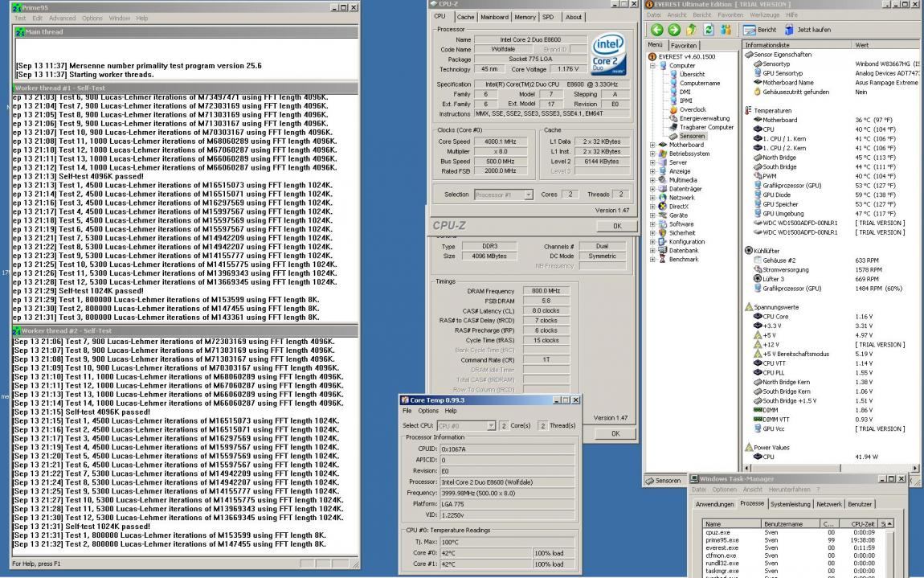Click the Power Values warning icon

coord(749,447)
